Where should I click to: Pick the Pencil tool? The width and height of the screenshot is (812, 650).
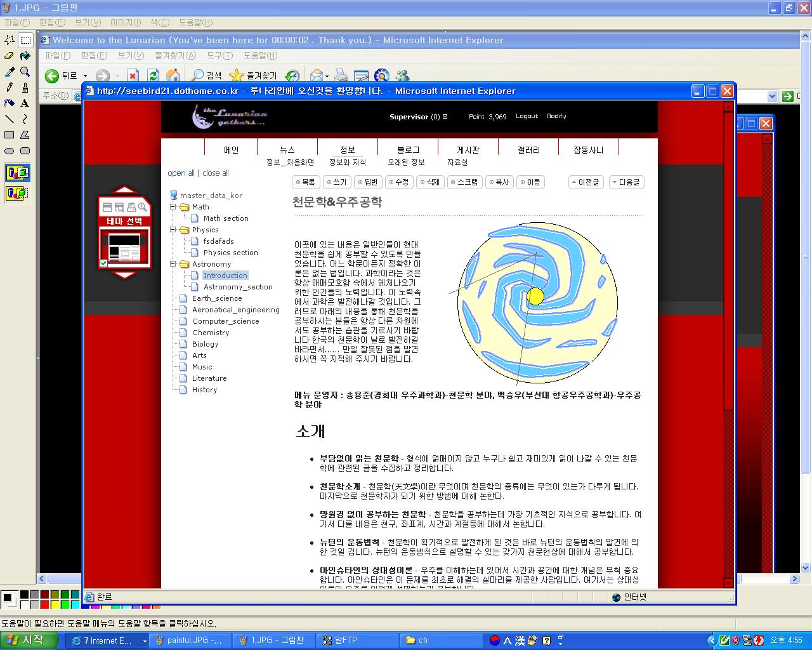(10, 88)
